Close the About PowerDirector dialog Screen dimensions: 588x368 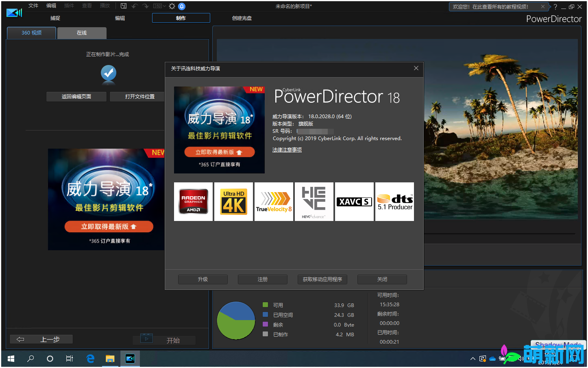click(416, 68)
